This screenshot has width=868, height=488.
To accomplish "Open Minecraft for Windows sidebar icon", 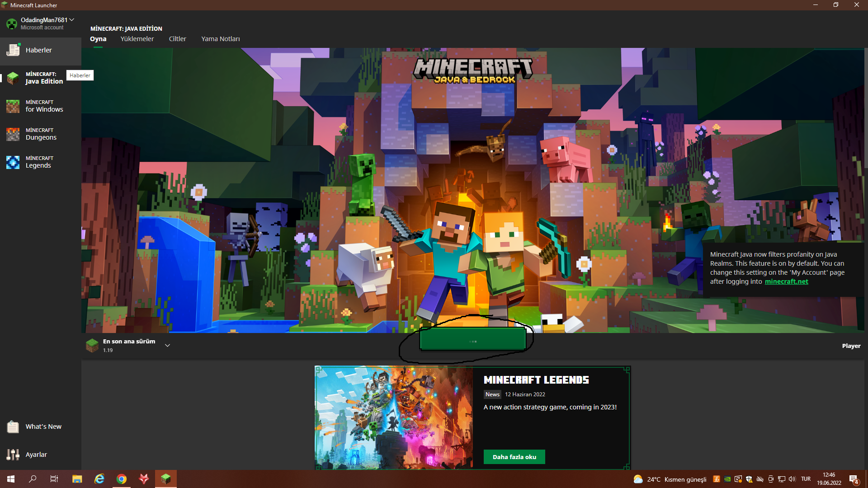I will [13, 106].
